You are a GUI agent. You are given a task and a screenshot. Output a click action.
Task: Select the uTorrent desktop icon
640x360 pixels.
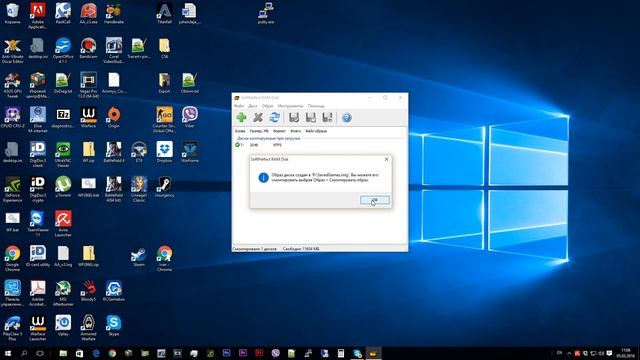[63, 187]
